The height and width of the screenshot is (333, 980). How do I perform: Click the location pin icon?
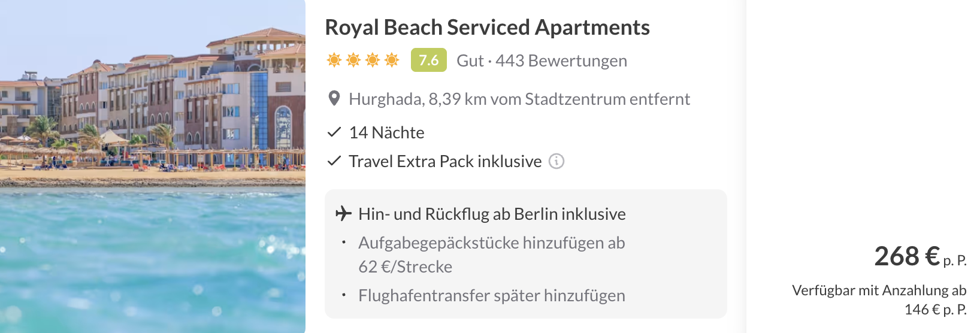[334, 99]
